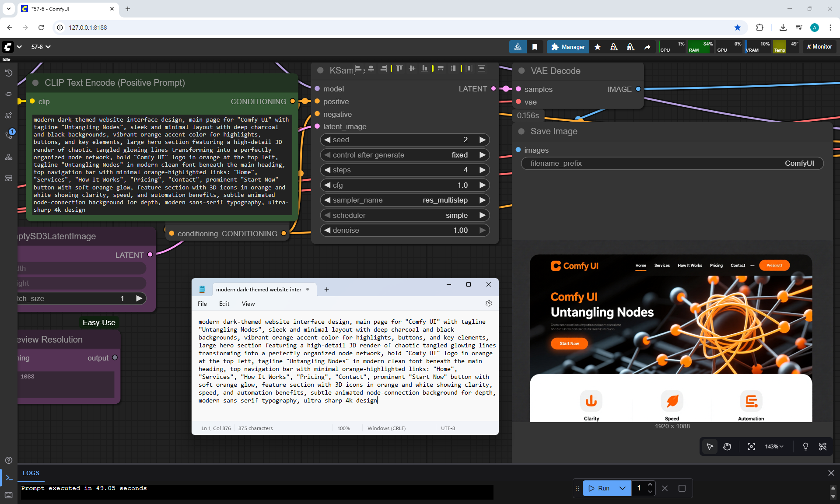
Task: Click the lightbulb icon in canvas toolbar
Action: click(805, 446)
